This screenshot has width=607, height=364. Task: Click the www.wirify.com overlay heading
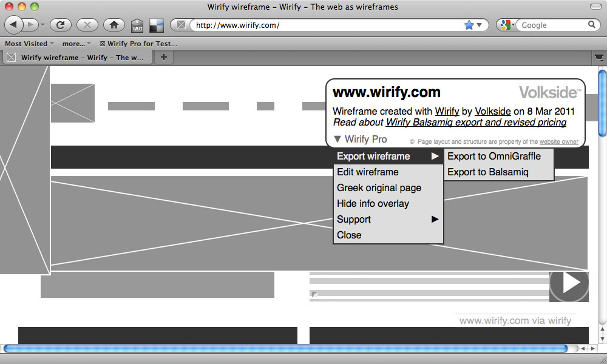pos(387,92)
